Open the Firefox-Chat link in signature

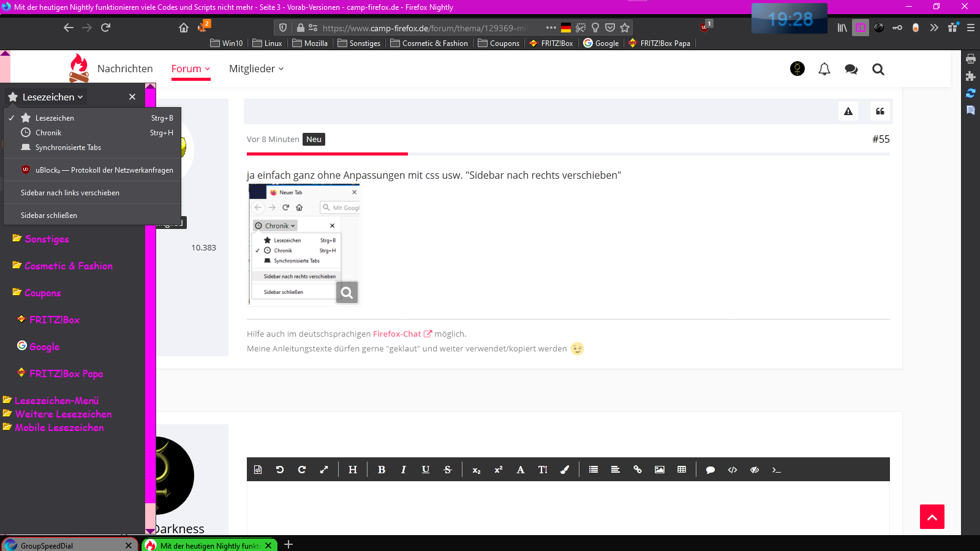click(x=402, y=334)
